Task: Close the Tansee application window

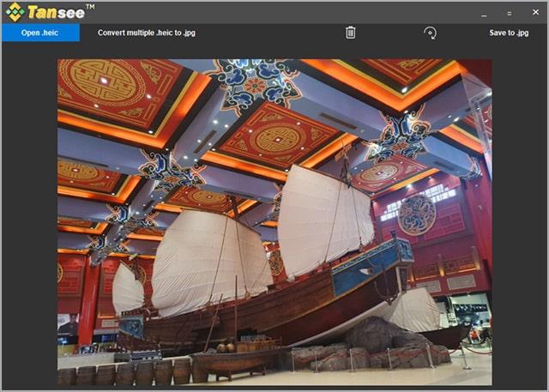Action: pyautogui.click(x=534, y=14)
